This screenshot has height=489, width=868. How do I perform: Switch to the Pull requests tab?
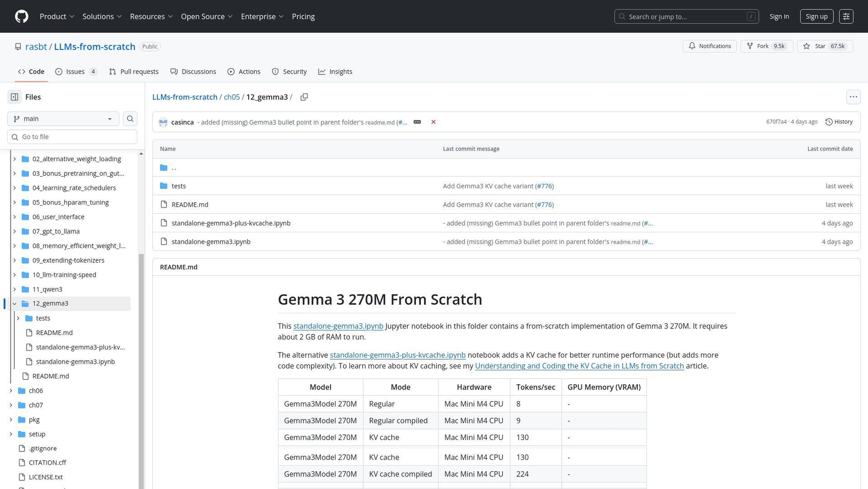(x=134, y=72)
